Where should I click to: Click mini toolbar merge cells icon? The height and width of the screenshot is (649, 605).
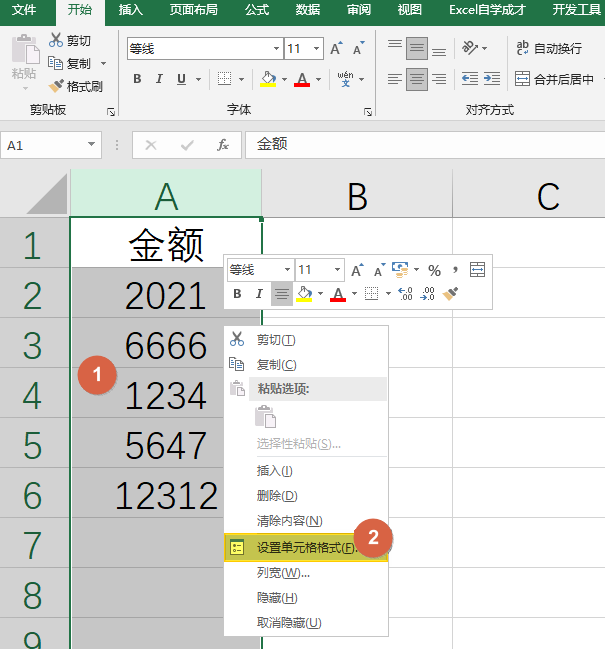click(x=477, y=270)
